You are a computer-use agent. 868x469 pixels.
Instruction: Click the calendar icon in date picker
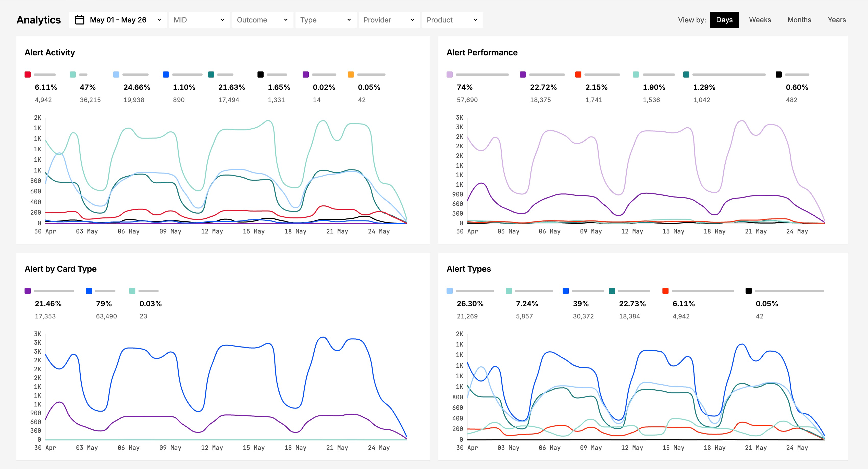80,20
